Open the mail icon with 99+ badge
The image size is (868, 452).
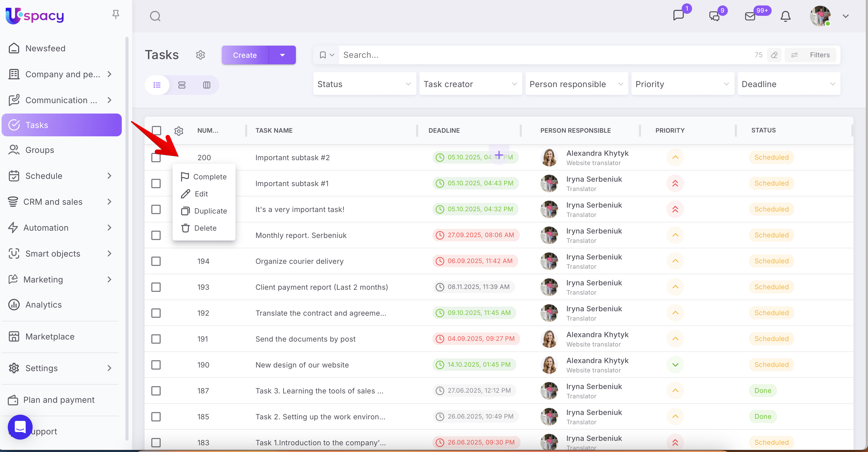(750, 16)
